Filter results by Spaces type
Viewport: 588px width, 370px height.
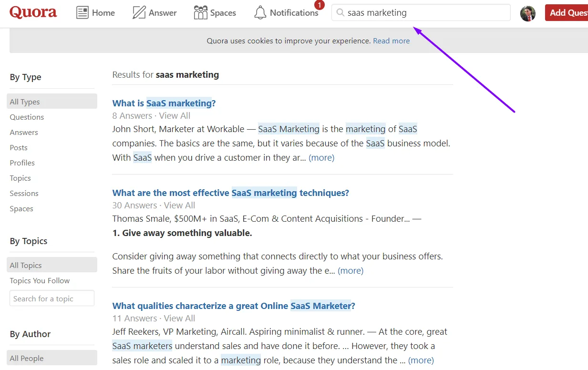pyautogui.click(x=21, y=208)
